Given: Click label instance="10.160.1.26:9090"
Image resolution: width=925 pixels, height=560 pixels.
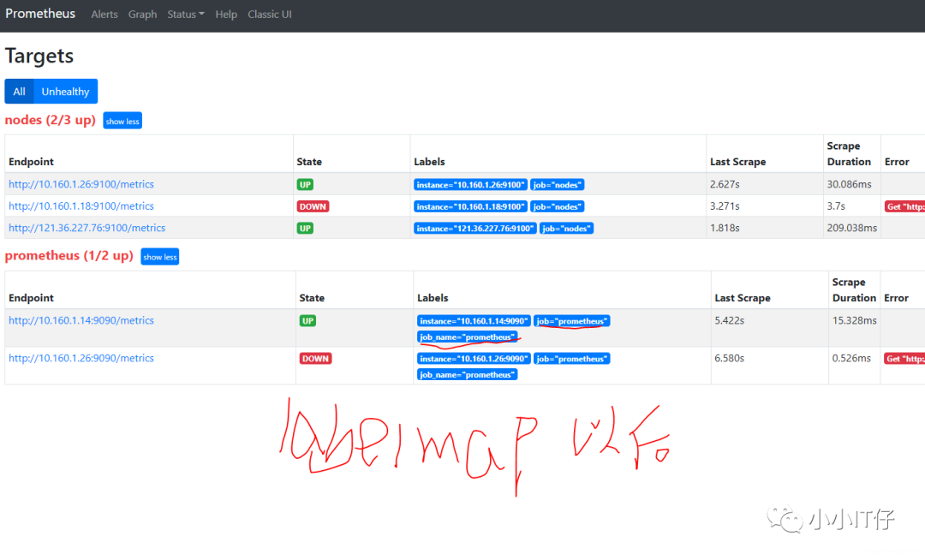Looking at the screenshot, I should tap(474, 359).
